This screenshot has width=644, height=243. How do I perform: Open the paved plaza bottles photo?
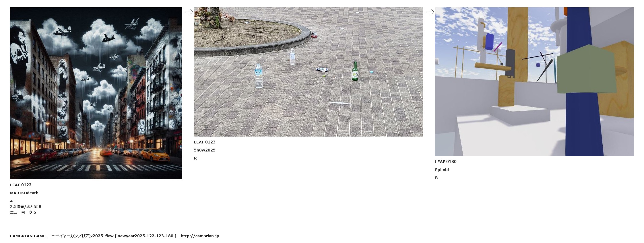309,72
